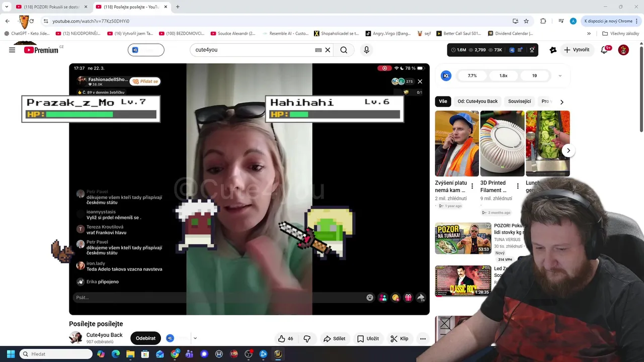Select the Od: Cute4you Back chip
The height and width of the screenshot is (362, 644).
point(477,101)
